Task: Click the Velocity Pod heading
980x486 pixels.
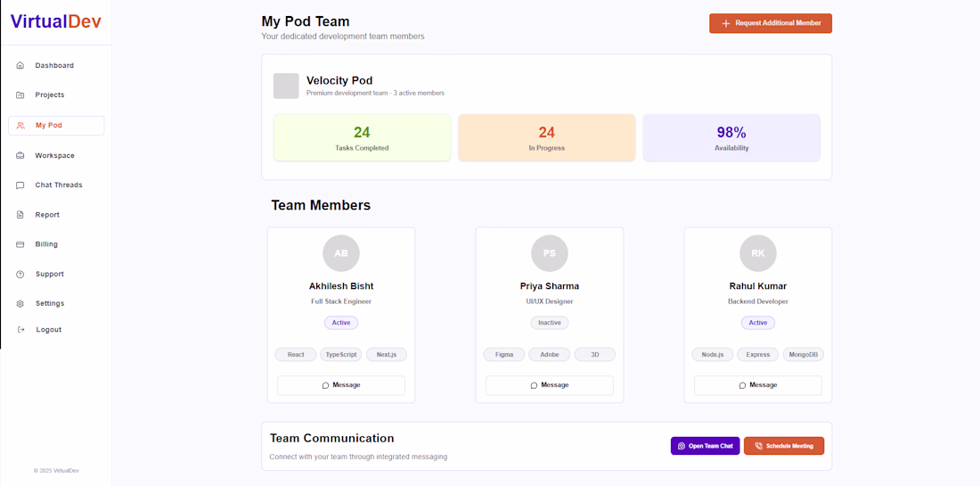Action: pyautogui.click(x=339, y=80)
